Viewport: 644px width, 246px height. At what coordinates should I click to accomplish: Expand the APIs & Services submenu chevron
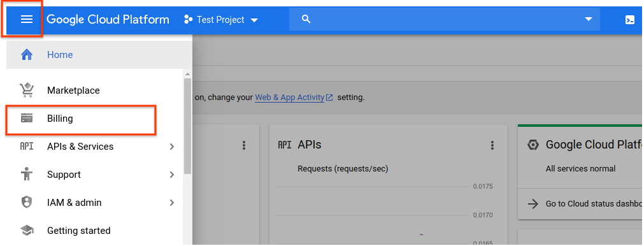[172, 147]
